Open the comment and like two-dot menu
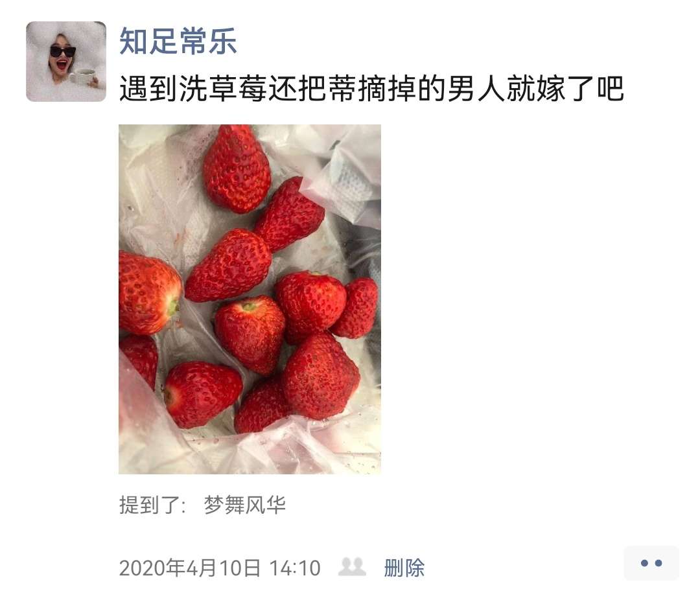This screenshot has width=700, height=613. 651,563
